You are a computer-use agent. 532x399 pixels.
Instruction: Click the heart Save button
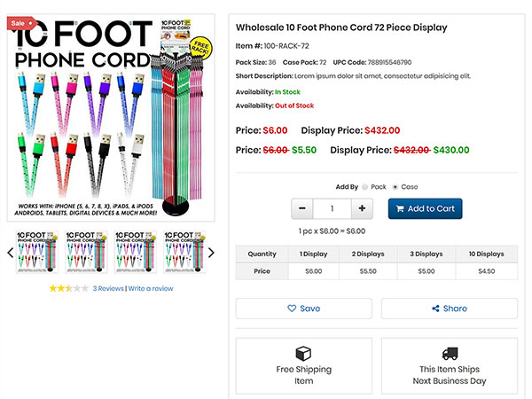[x=303, y=309]
